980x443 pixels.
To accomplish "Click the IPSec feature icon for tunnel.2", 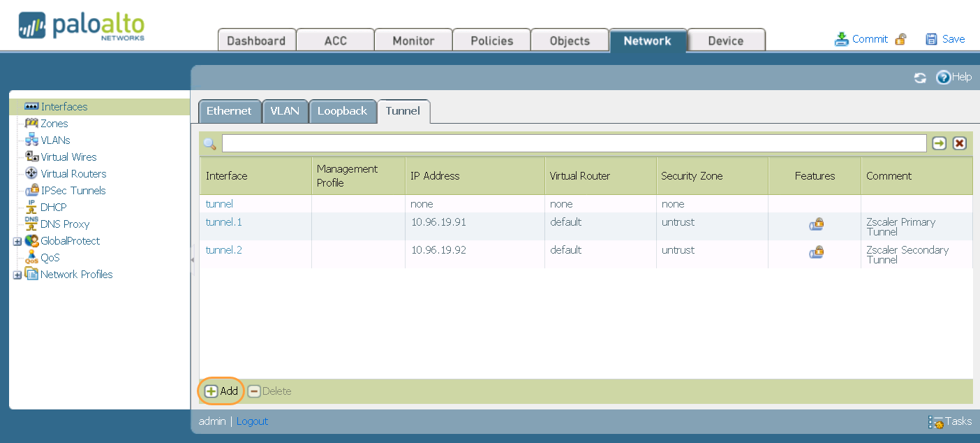I will click(x=815, y=252).
